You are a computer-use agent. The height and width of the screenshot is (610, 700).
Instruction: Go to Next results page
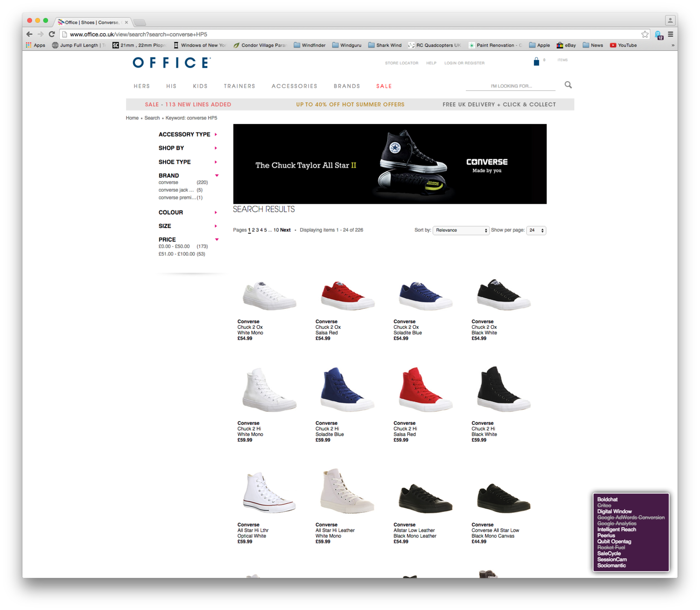pos(285,230)
